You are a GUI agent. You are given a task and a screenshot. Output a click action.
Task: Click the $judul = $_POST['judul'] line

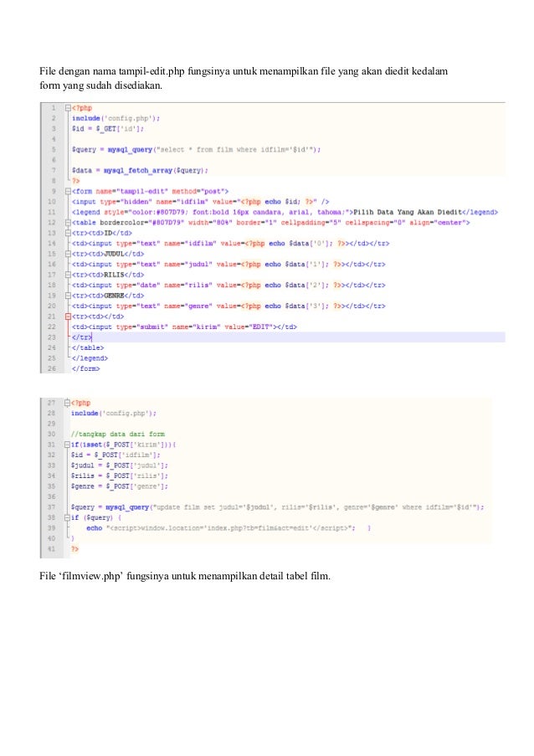(x=119, y=465)
